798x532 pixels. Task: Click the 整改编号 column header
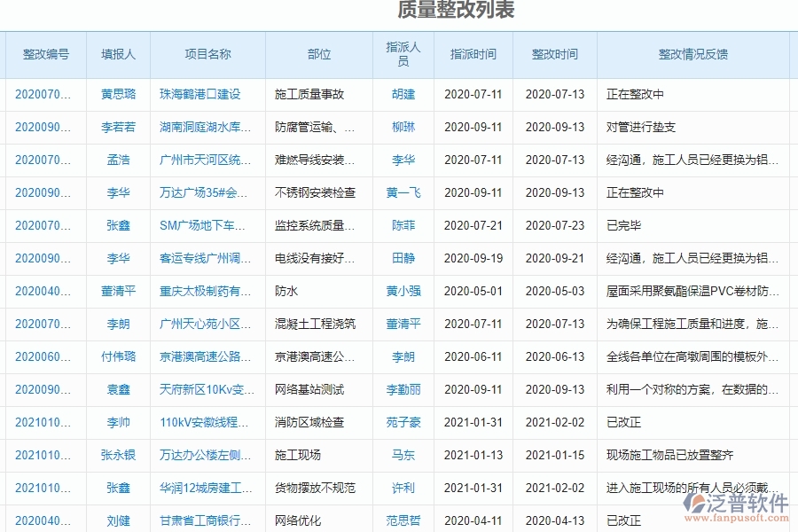[45, 54]
